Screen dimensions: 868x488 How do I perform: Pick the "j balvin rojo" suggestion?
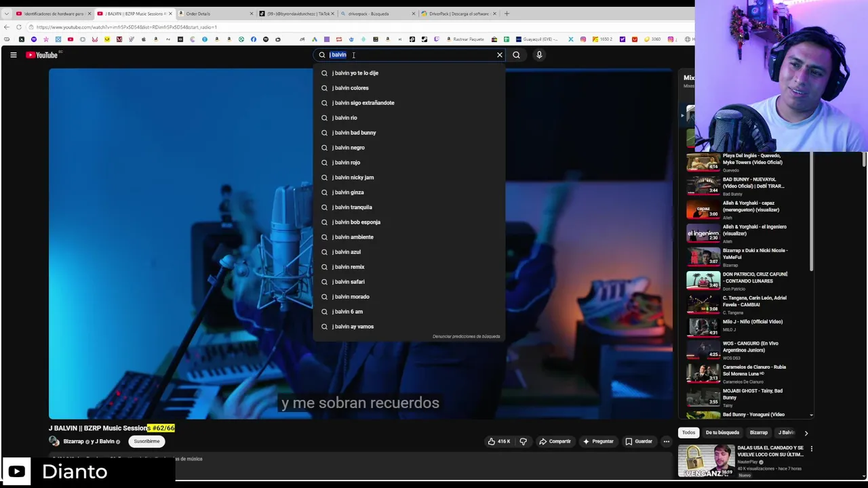pyautogui.click(x=410, y=163)
